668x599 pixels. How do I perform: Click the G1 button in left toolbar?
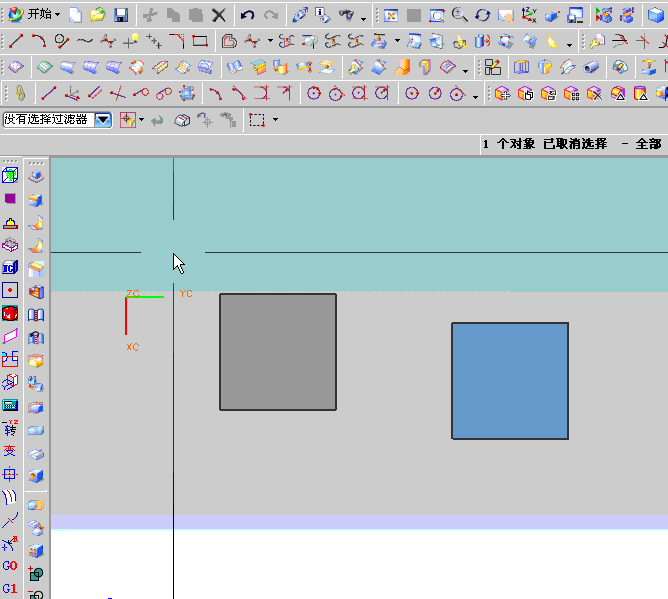(10, 589)
